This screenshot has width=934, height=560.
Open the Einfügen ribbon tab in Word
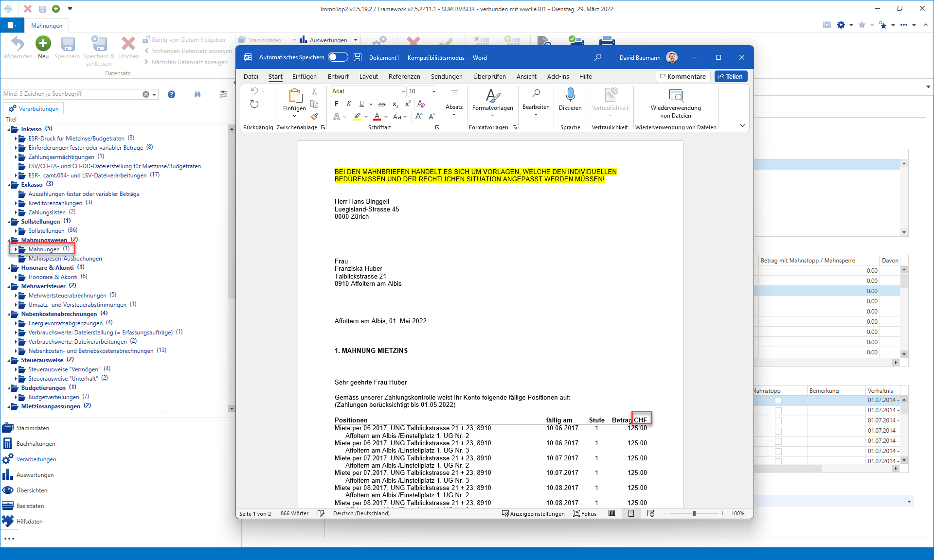click(x=304, y=76)
